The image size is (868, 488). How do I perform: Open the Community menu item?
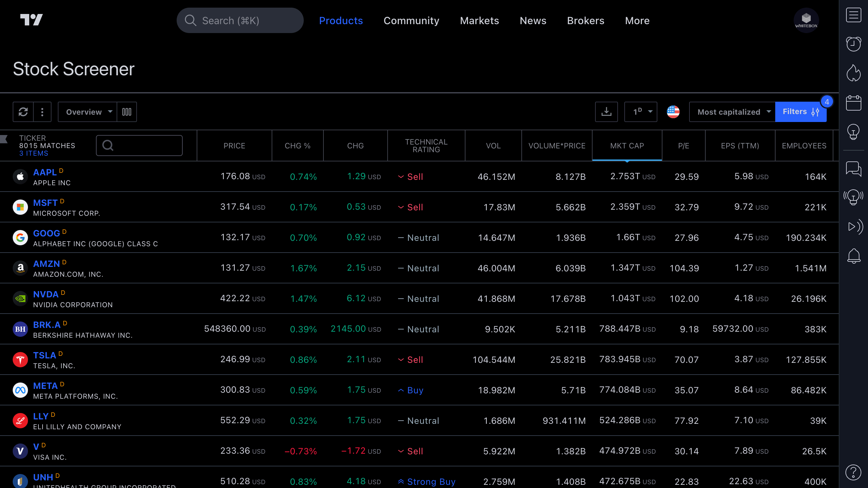pyautogui.click(x=411, y=21)
